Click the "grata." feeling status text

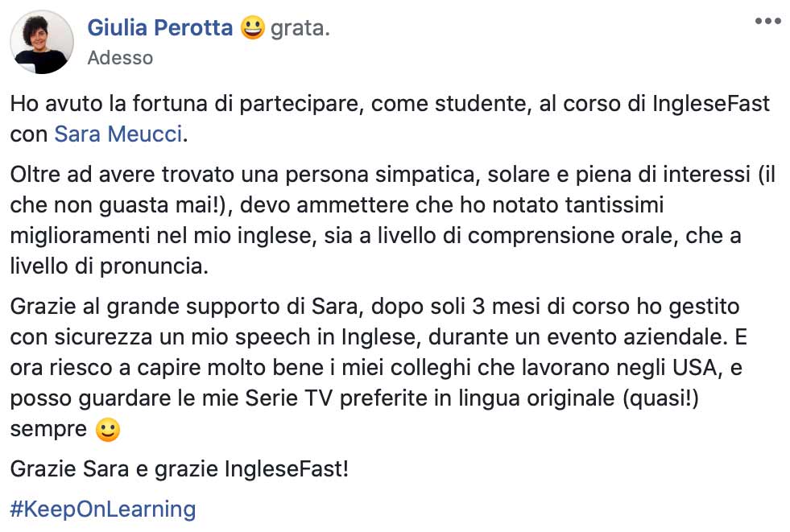(x=300, y=29)
